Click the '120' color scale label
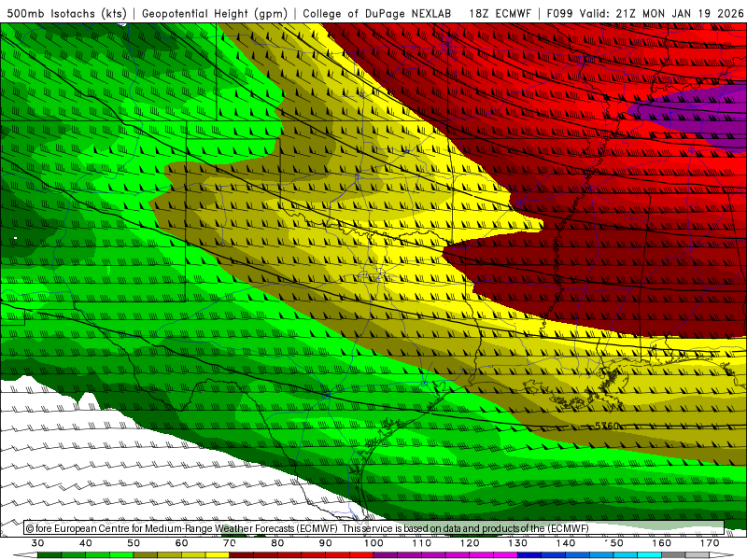Image resolution: width=747 pixels, height=560 pixels. [x=470, y=543]
